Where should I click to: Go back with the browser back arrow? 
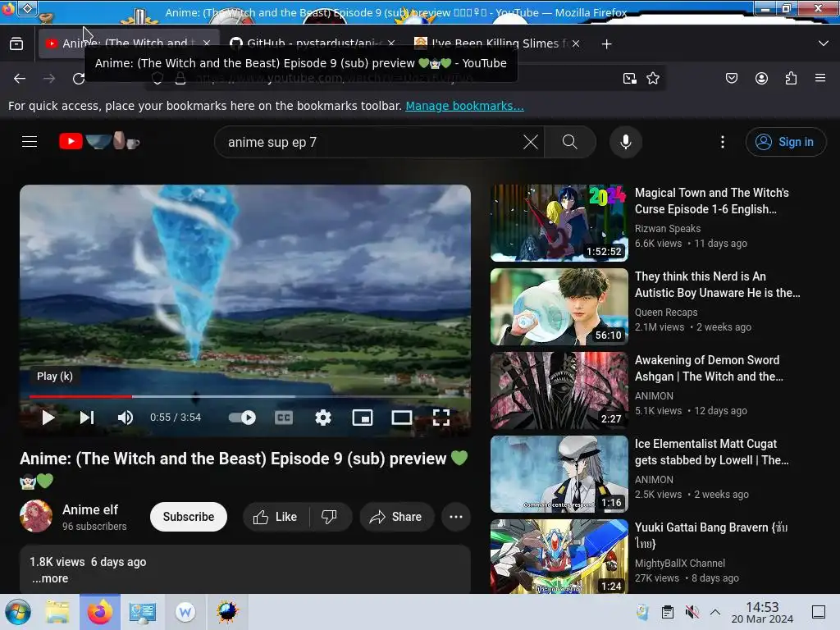point(20,78)
